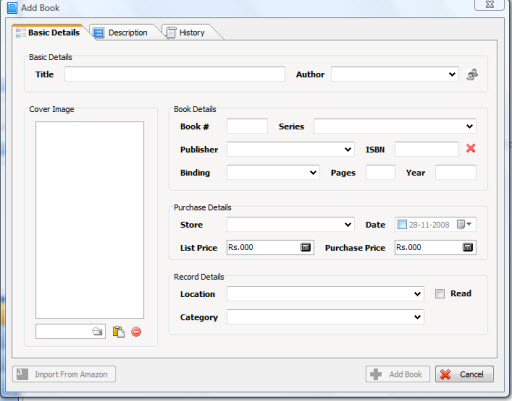
Task: Open the List Price calculator icon
Action: click(305, 247)
